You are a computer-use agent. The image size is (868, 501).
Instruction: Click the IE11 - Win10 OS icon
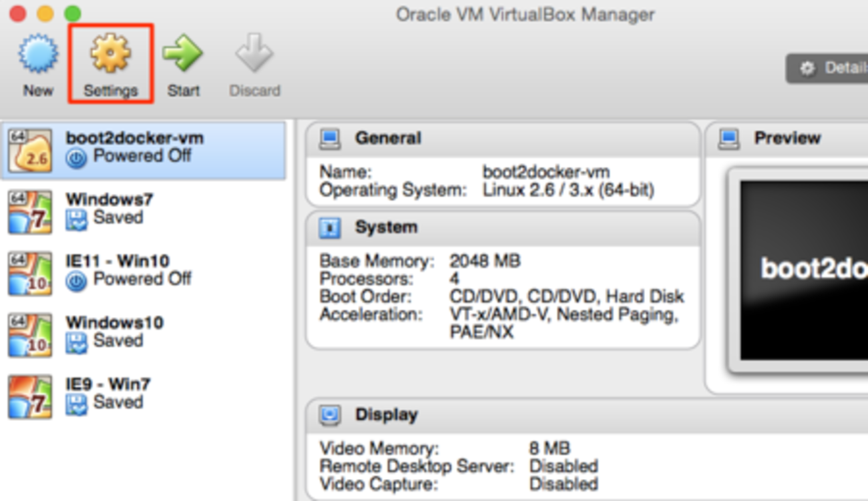(x=30, y=274)
